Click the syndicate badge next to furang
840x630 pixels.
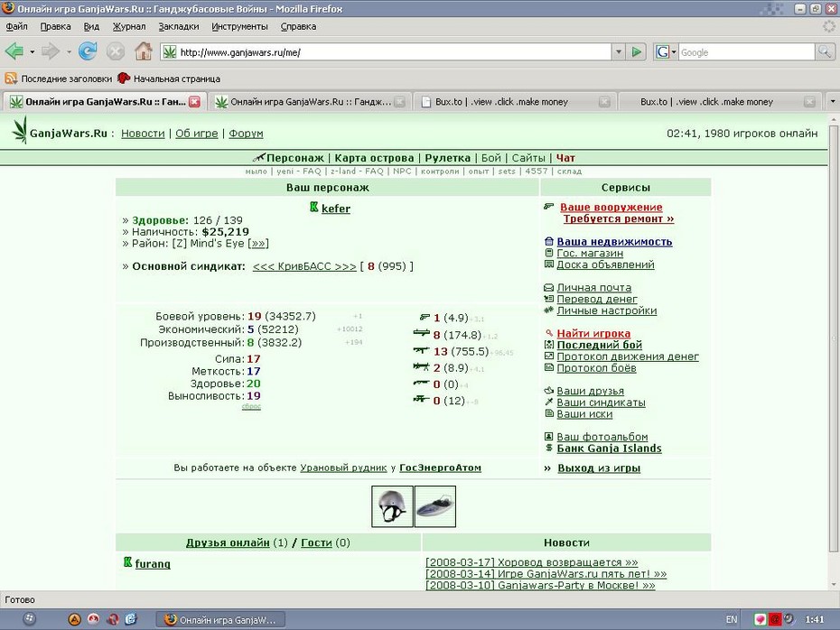[x=127, y=562]
